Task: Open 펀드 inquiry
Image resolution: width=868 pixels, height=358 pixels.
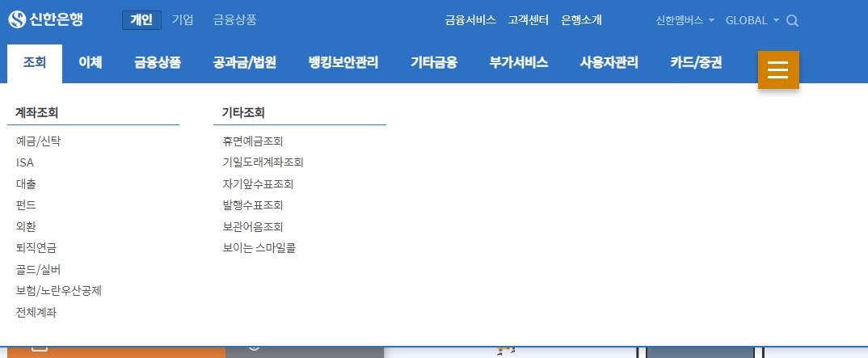Action: tap(26, 205)
